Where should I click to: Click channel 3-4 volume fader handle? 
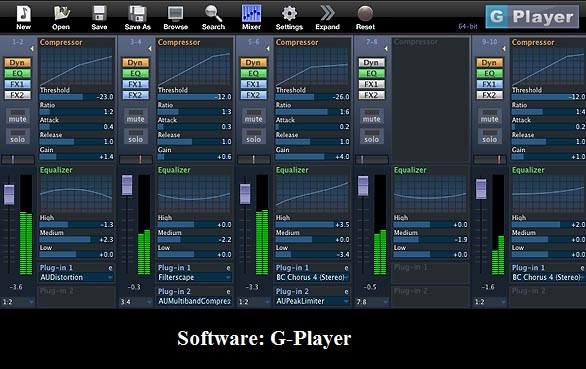(127, 185)
